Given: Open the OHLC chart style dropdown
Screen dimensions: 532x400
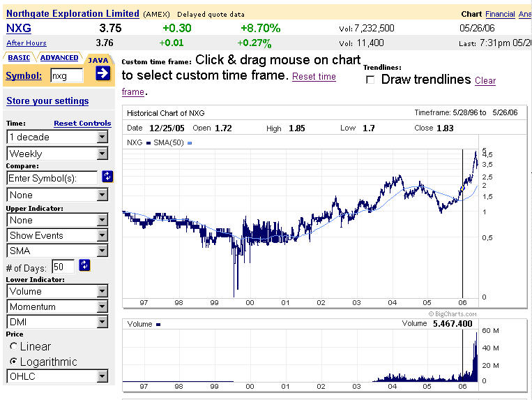Looking at the screenshot, I should click(102, 377).
